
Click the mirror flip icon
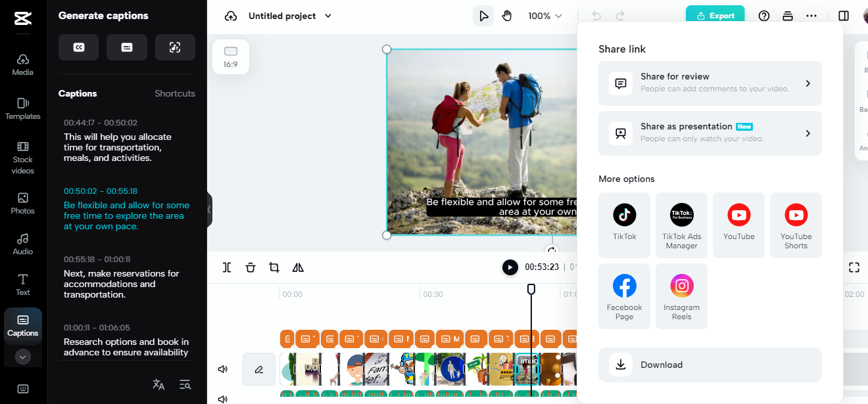click(298, 267)
